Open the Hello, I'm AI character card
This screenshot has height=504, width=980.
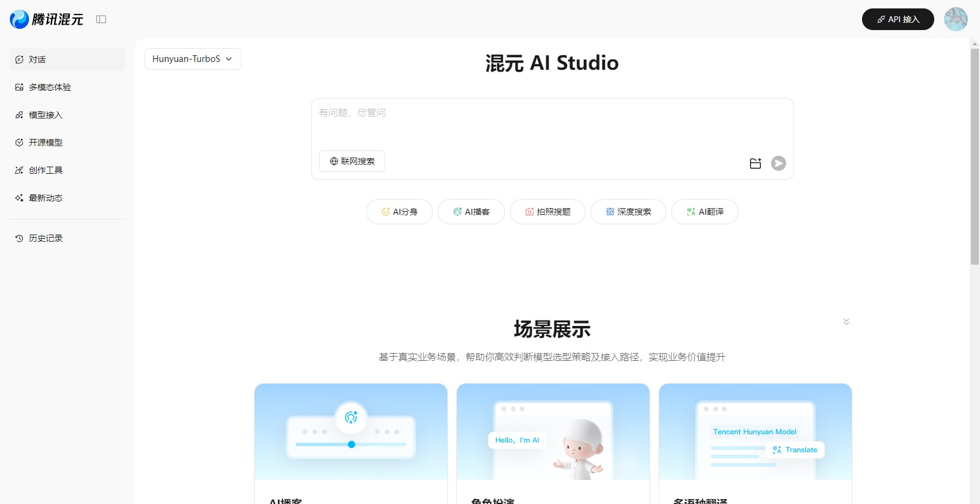pyautogui.click(x=553, y=432)
